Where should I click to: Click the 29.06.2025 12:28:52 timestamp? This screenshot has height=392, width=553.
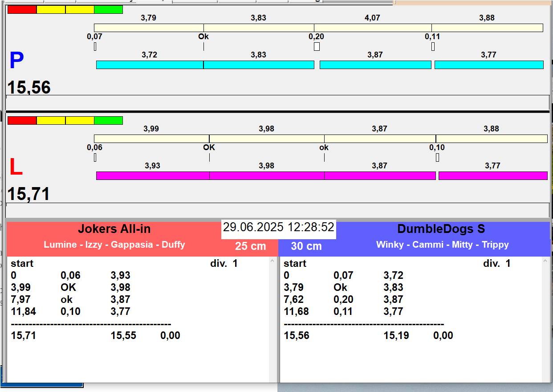tap(278, 227)
